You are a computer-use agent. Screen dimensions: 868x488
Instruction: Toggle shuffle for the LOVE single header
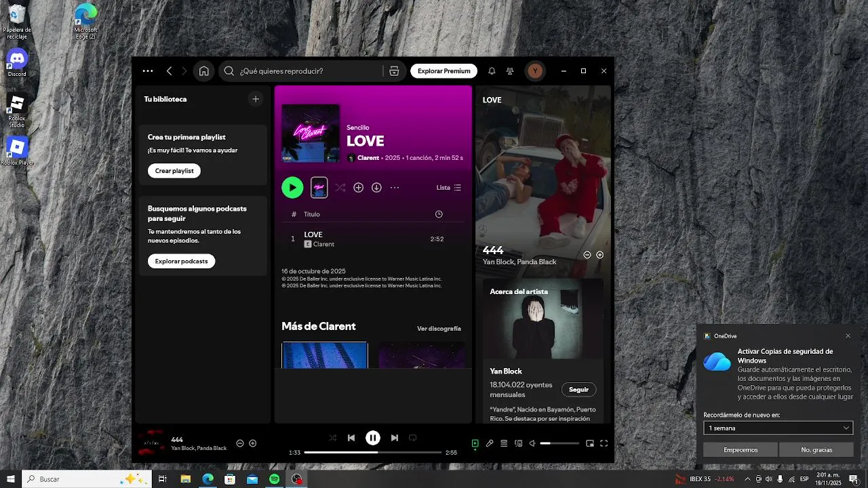click(340, 188)
